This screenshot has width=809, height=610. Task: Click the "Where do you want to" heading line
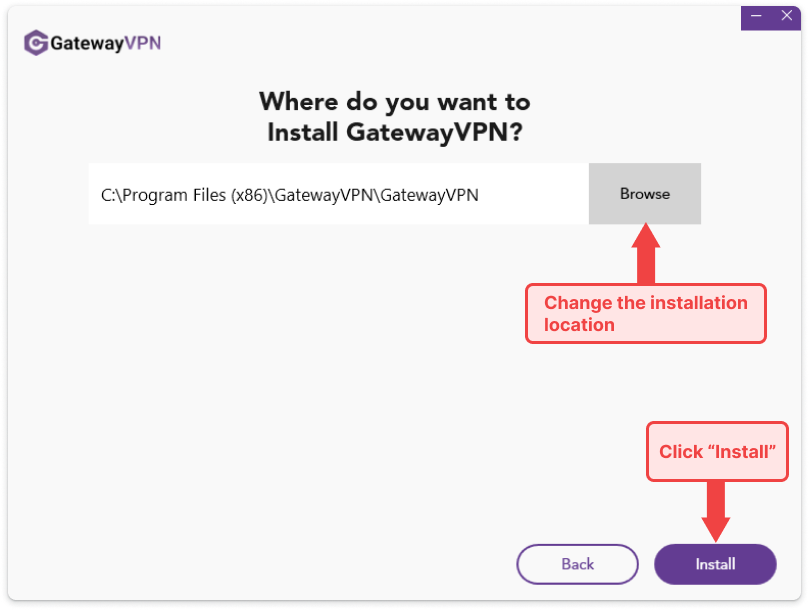394,102
